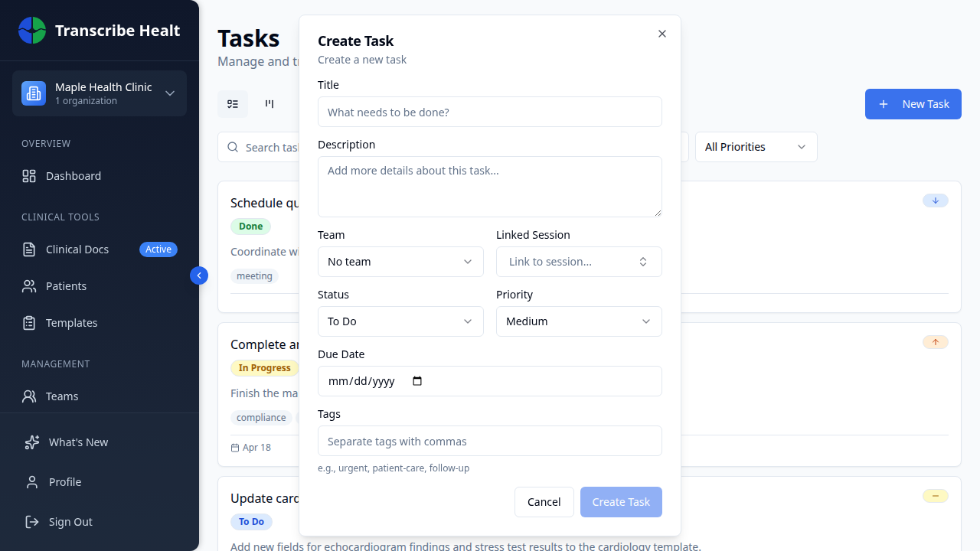Select What's New in the sidebar
This screenshot has width=980, height=551.
[77, 442]
